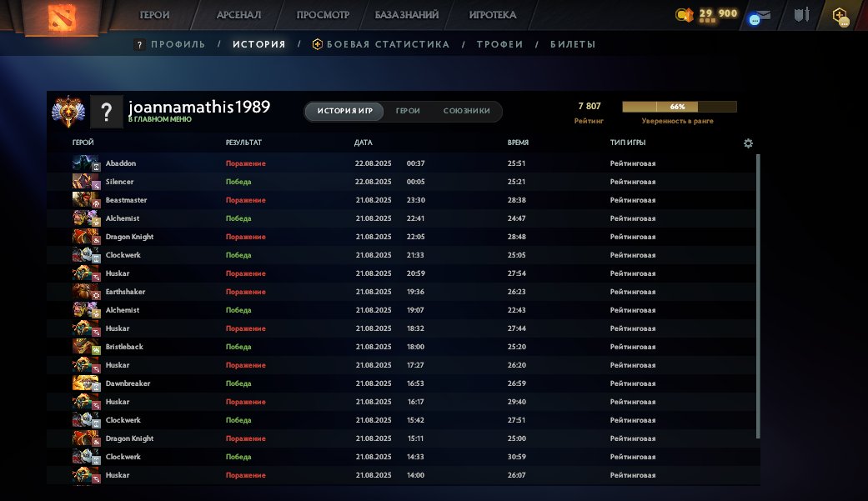Click the rank medal emblem
The image size is (868, 501).
coord(67,112)
